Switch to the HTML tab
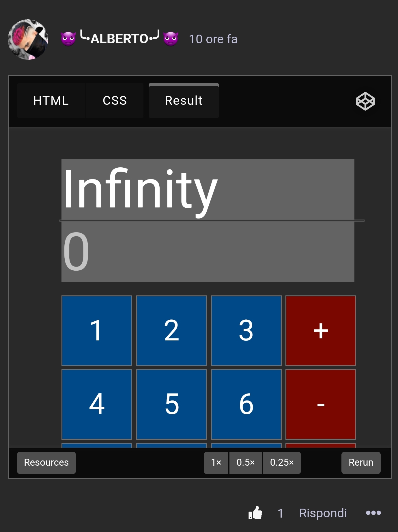The height and width of the screenshot is (532, 398). (x=51, y=101)
